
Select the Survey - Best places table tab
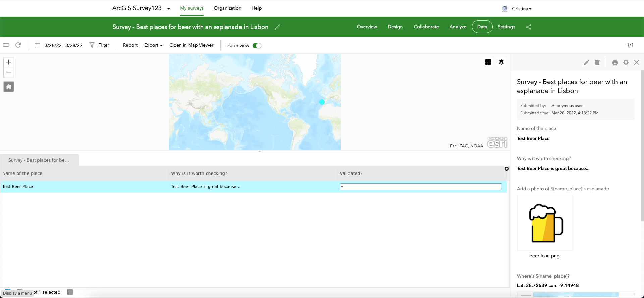39,160
